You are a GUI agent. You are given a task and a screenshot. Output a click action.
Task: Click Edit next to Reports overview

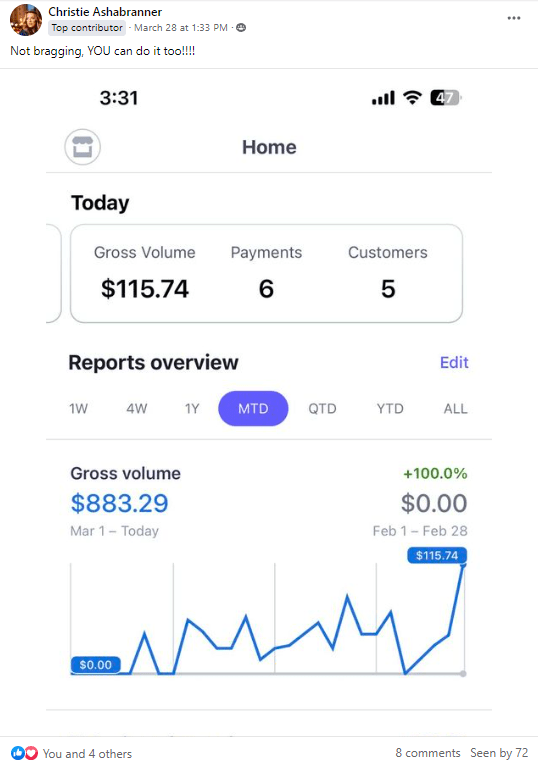pyautogui.click(x=454, y=362)
